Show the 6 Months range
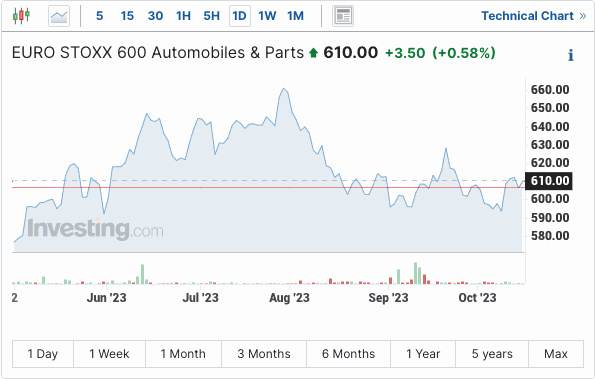Viewport: 595px width, 379px height. pyautogui.click(x=348, y=354)
